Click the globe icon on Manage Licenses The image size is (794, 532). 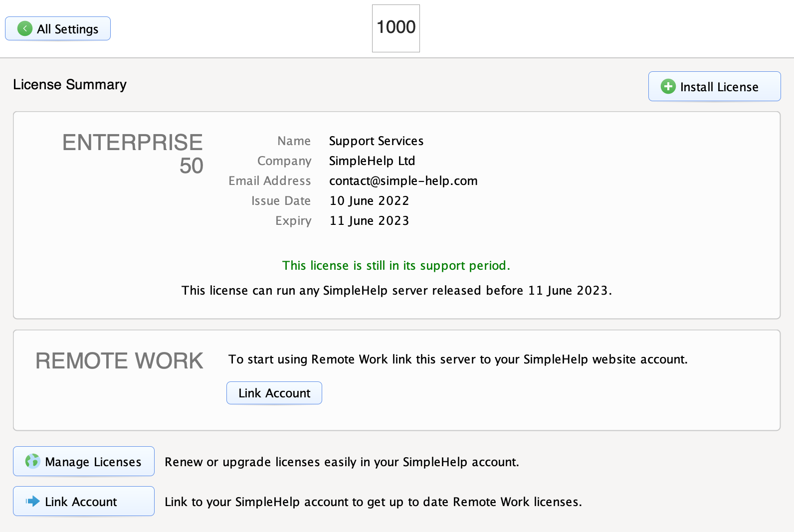(x=32, y=461)
